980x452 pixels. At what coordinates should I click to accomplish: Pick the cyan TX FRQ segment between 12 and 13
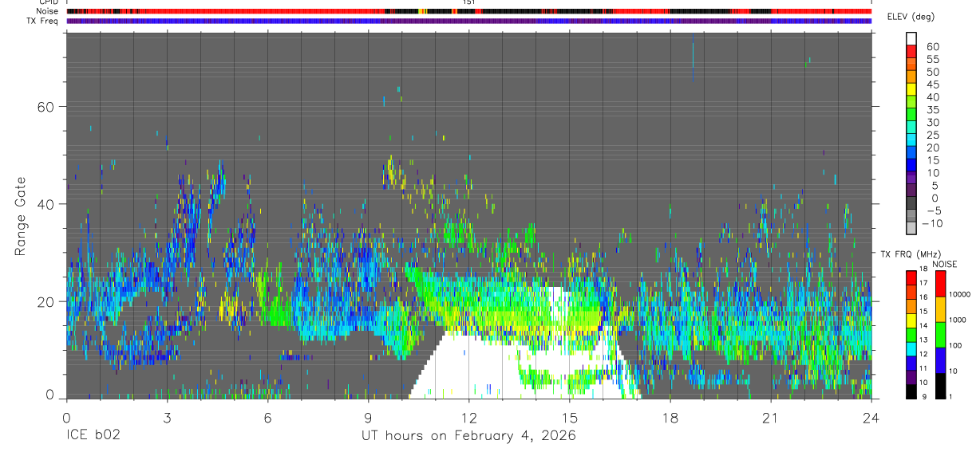coord(911,348)
